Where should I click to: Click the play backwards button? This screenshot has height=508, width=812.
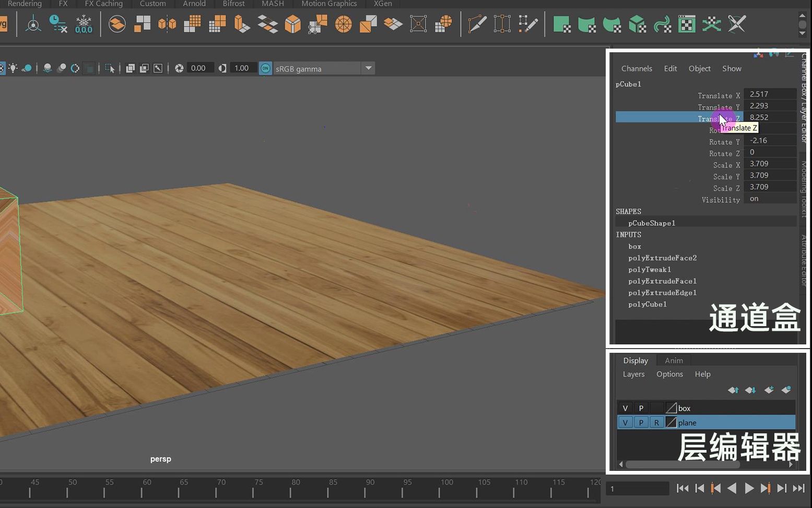[x=732, y=488]
